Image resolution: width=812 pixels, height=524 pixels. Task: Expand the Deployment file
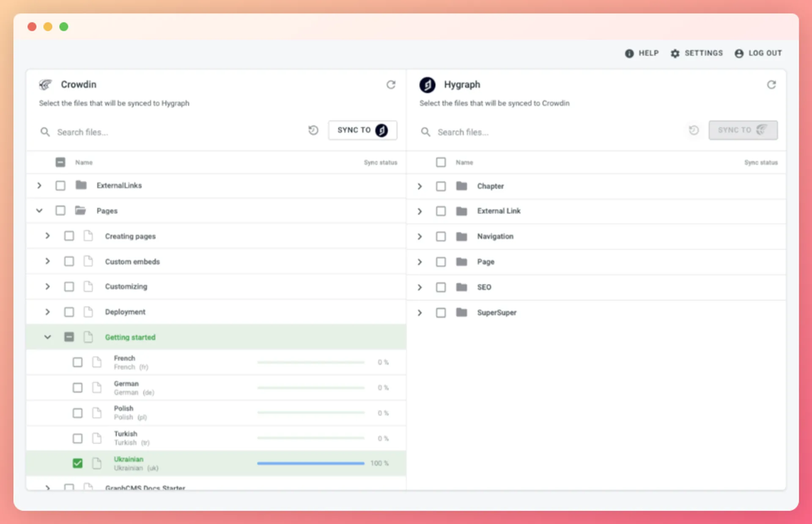coord(48,312)
